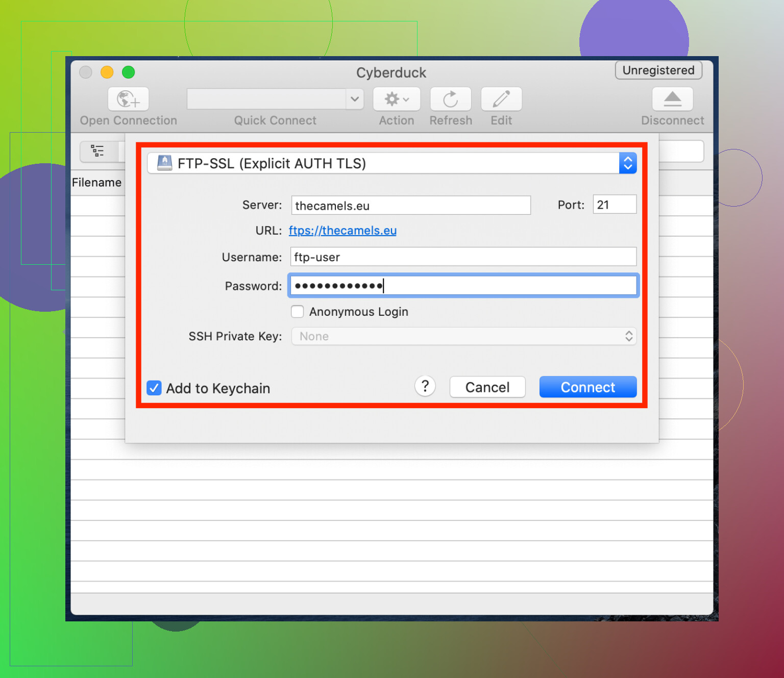Click the Username field ftp-user
Image resolution: width=784 pixels, height=678 pixels.
point(463,257)
